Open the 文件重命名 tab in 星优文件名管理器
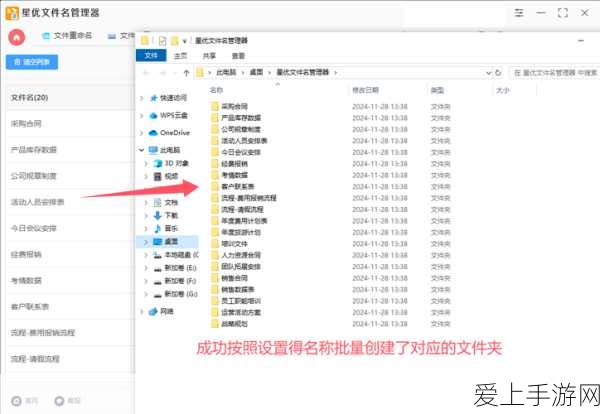Screen dimensions: 600x414 (x=67, y=36)
